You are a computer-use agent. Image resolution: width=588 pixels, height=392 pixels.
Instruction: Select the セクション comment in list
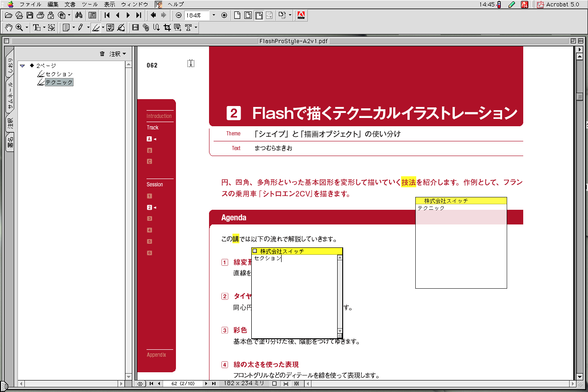click(x=59, y=74)
